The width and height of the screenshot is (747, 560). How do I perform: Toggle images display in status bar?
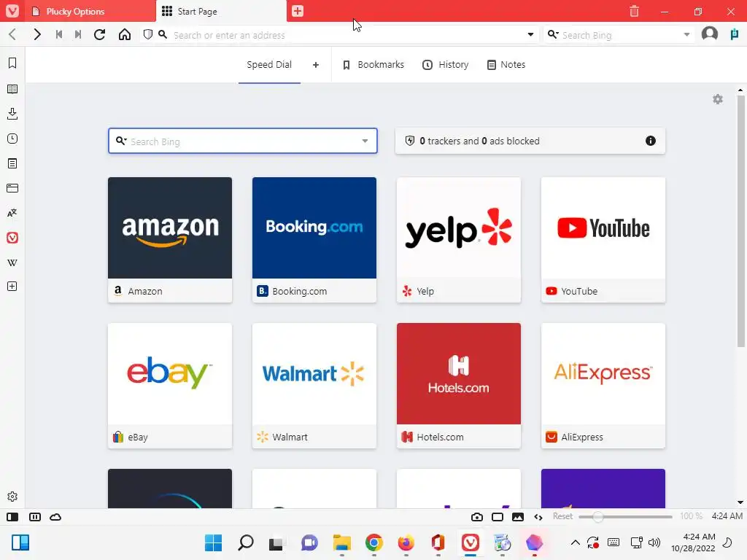(x=518, y=517)
